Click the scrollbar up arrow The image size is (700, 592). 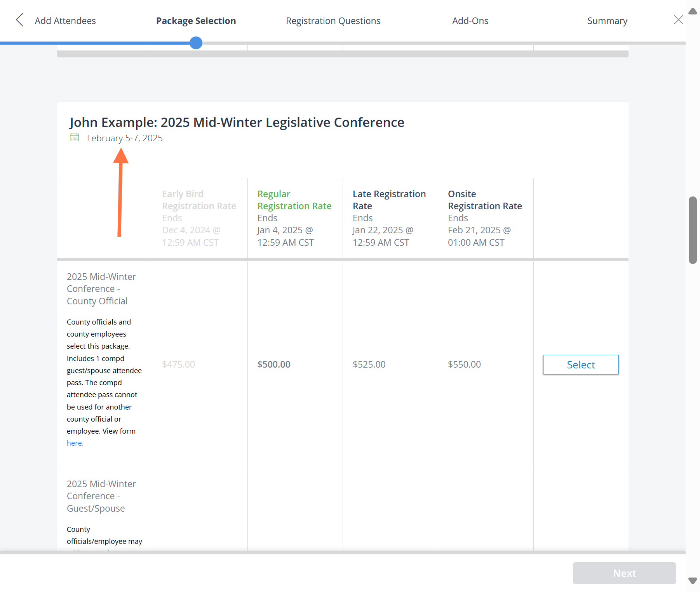(693, 11)
